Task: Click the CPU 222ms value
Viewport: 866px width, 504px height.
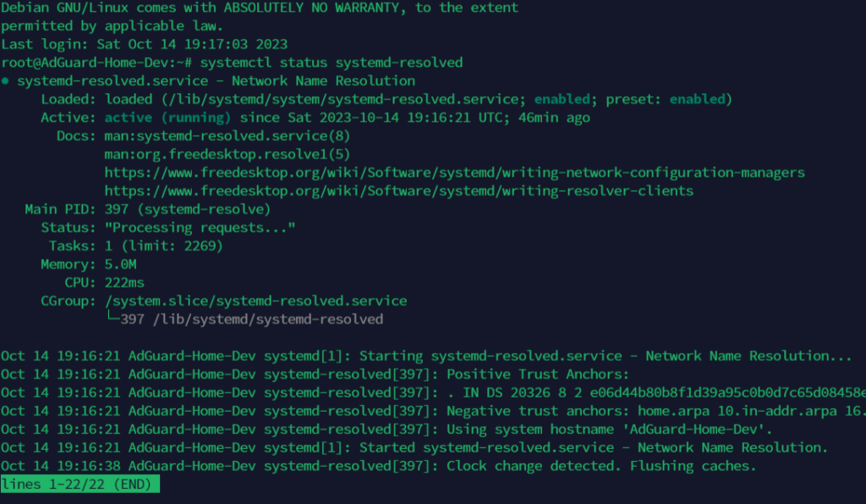Action: pos(124,282)
